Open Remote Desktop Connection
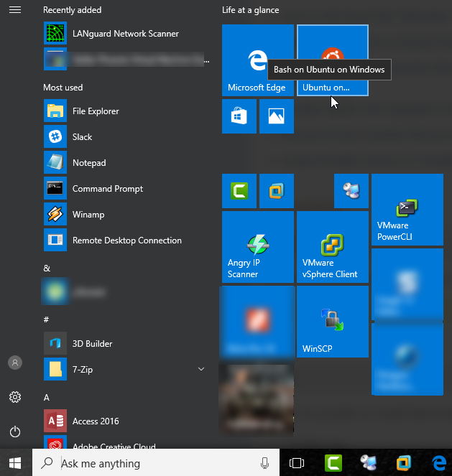This screenshot has height=476, width=452. [x=126, y=240]
